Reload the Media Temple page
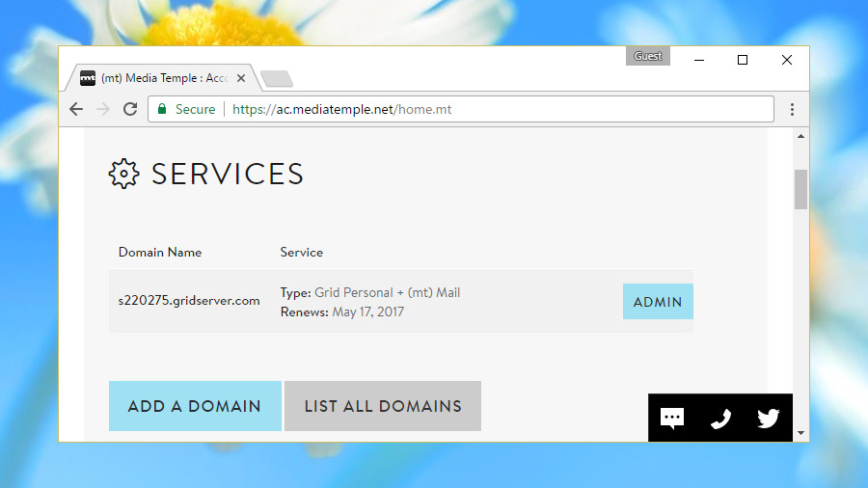This screenshot has width=868, height=488. (130, 109)
